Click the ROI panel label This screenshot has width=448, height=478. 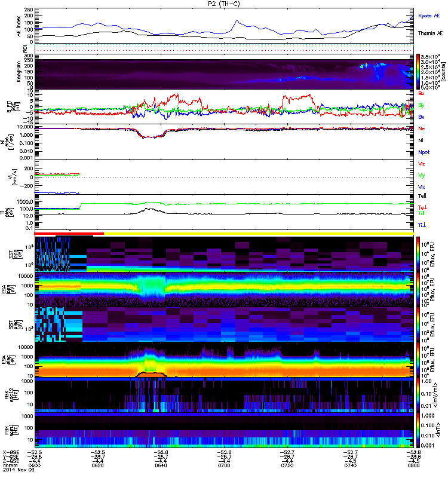[x=25, y=48]
